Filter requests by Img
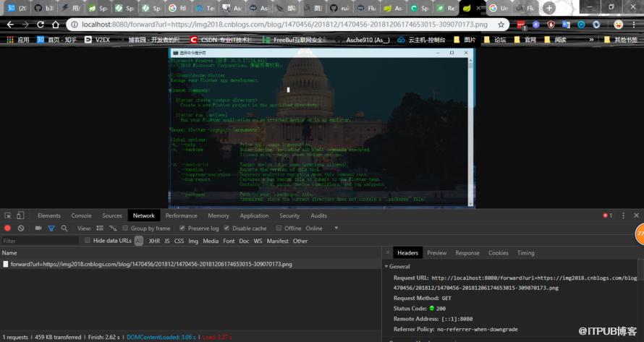 193,241
